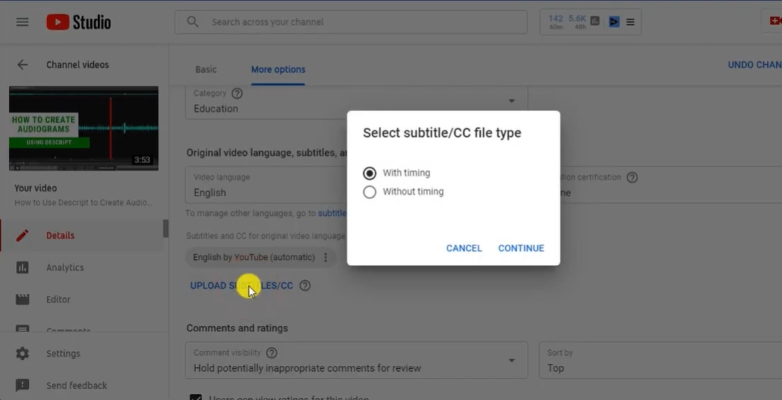
Task: Click the help icon beside Upload subtitles/CC
Action: coord(305,286)
